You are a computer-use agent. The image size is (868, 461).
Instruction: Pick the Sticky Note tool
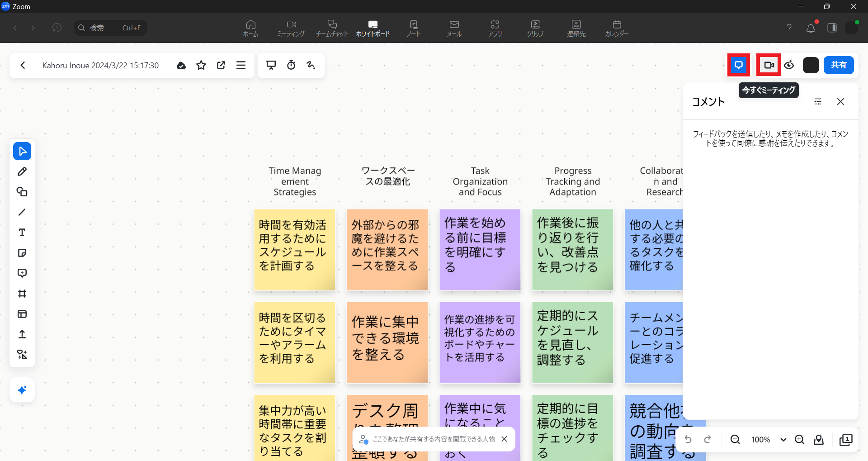(22, 253)
